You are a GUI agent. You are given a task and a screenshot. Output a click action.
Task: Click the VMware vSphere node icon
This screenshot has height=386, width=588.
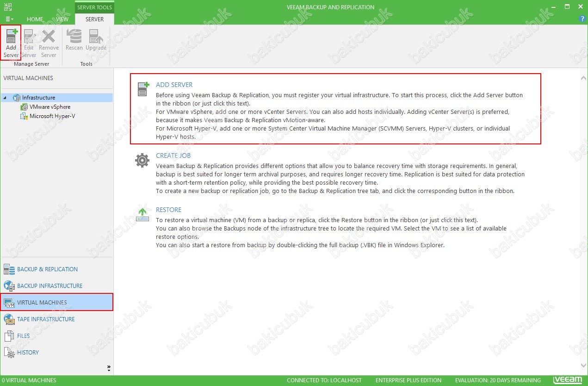click(24, 107)
